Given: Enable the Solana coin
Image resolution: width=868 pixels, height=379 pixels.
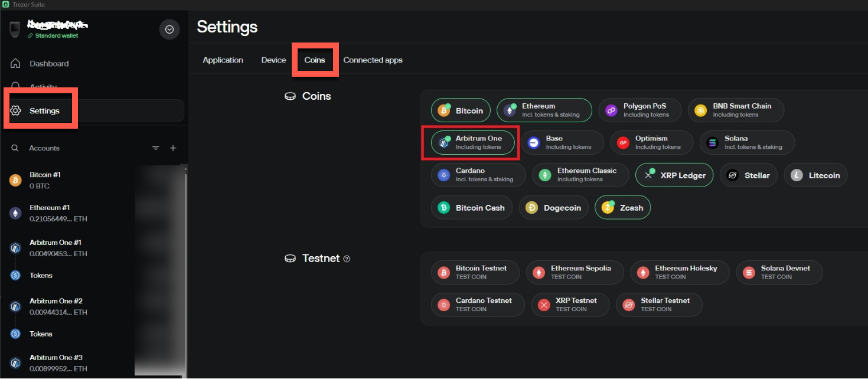Looking at the screenshot, I should point(748,142).
